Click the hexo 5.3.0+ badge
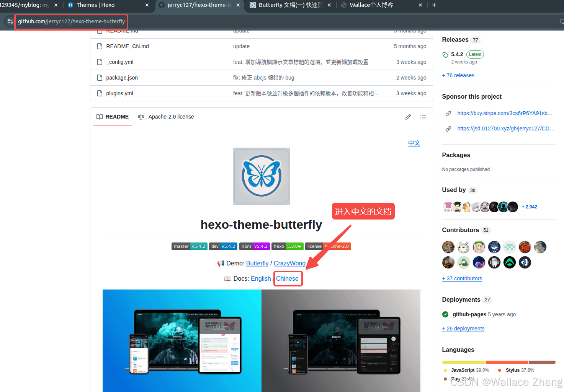This screenshot has width=564, height=392. 288,246
